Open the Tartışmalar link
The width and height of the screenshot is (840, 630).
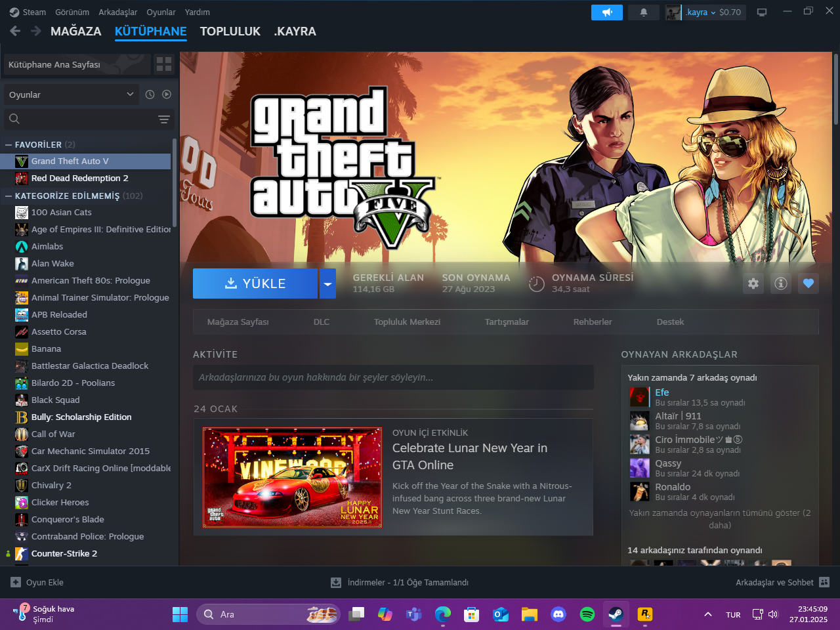pyautogui.click(x=507, y=322)
